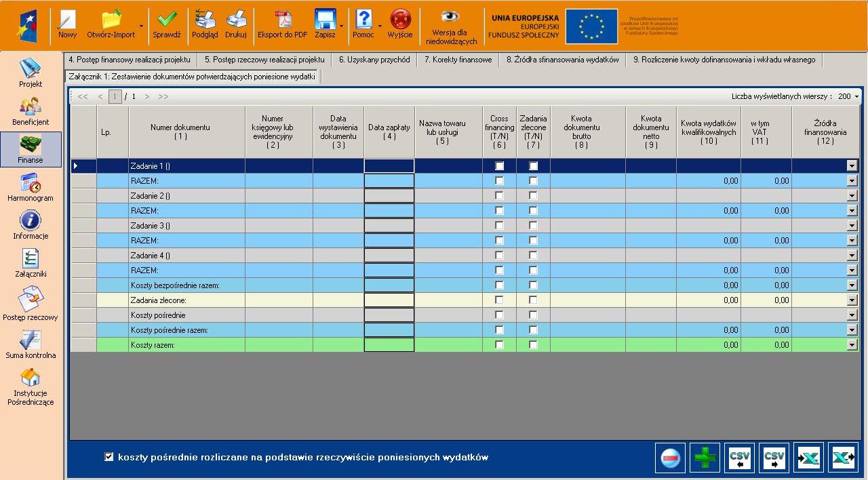Open Podgląd print preview
The height and width of the screenshot is (480, 868).
tap(205, 20)
